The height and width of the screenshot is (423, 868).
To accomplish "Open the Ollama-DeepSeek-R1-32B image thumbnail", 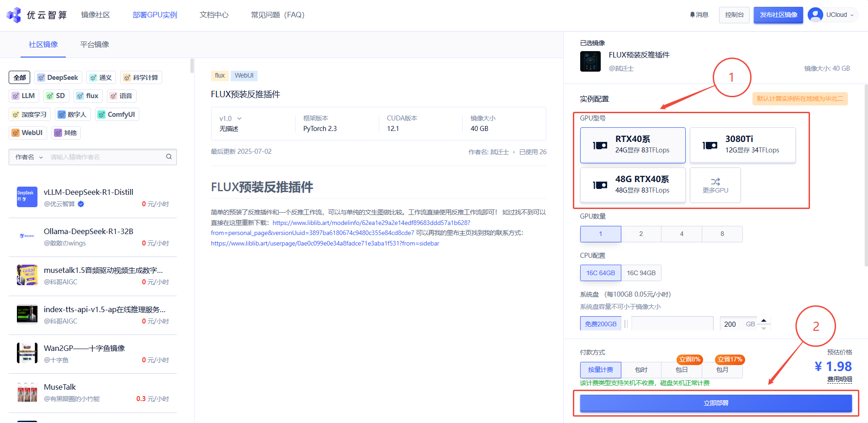I will click(x=27, y=236).
